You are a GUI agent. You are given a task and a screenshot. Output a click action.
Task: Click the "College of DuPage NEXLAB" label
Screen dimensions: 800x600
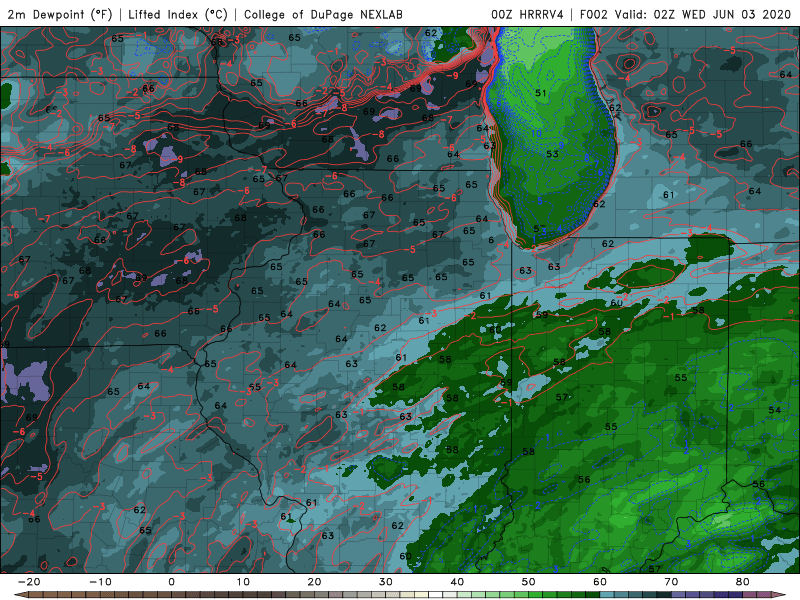click(323, 15)
